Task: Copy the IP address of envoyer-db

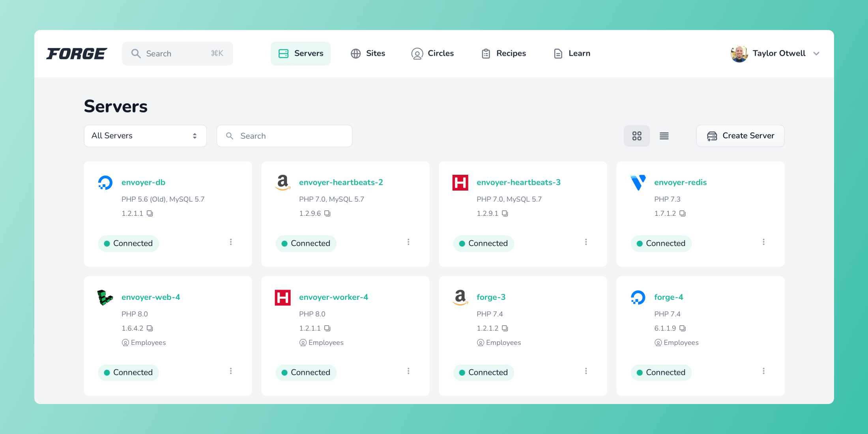Action: 149,213
